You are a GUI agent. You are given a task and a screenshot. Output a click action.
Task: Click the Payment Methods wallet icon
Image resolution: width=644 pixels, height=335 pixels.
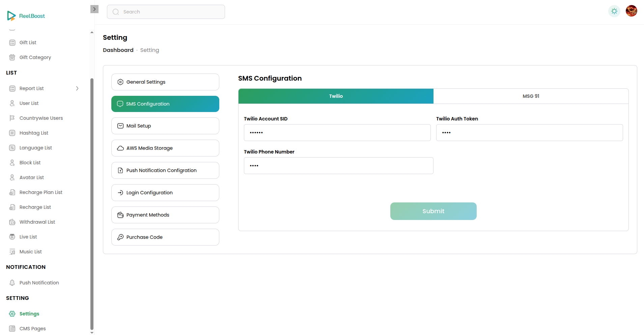coord(120,215)
